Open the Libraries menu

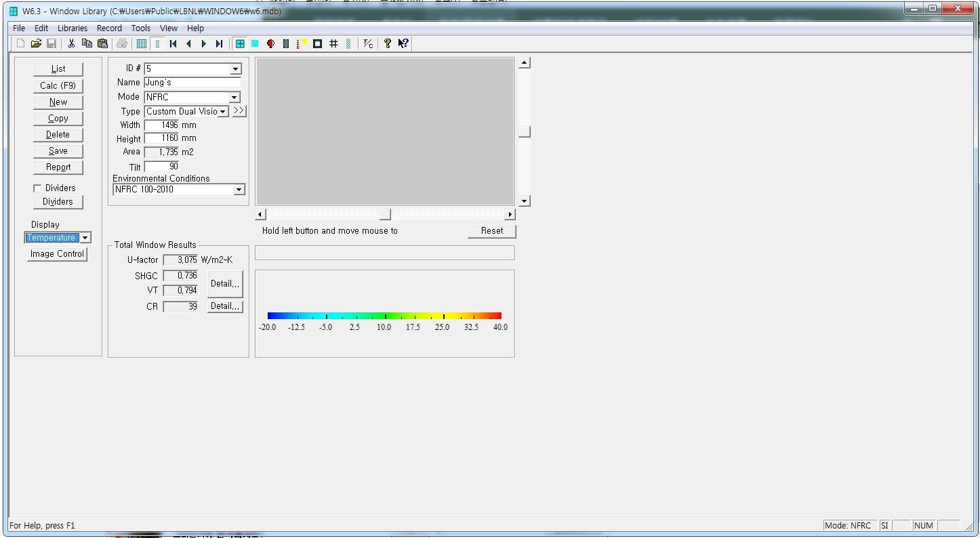[72, 28]
